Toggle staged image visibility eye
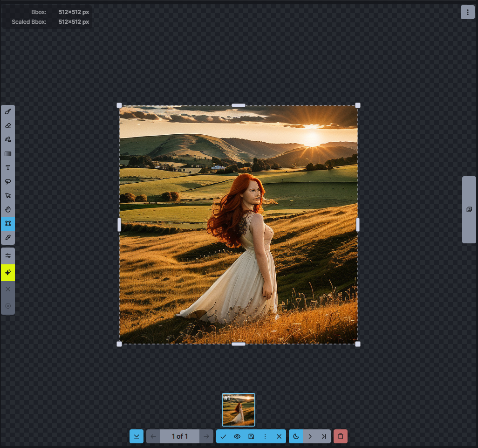Screen dimensions: 478x448 point(237,436)
